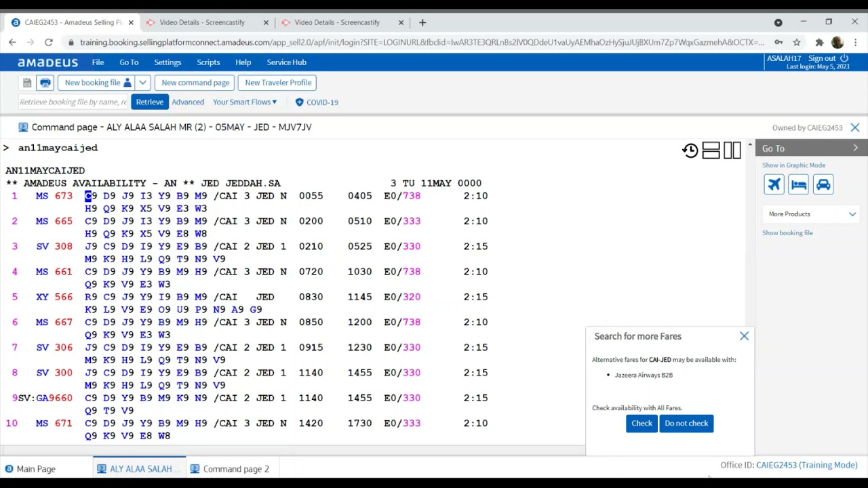The image size is (868, 488).
Task: Click New command page button
Action: pyautogui.click(x=195, y=83)
